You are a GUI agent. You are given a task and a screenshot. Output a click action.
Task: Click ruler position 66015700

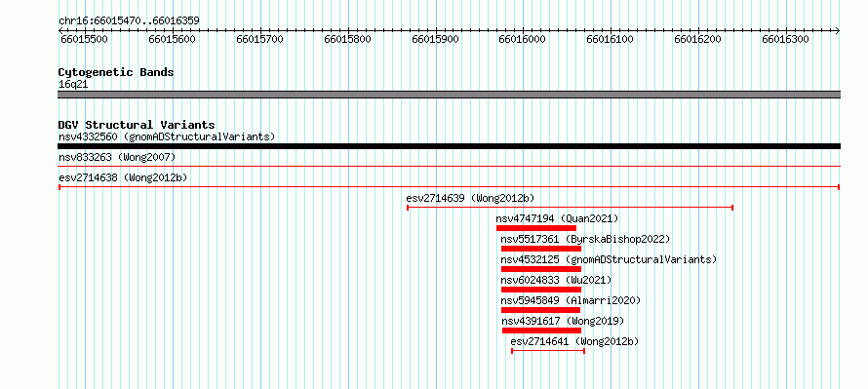click(x=259, y=39)
